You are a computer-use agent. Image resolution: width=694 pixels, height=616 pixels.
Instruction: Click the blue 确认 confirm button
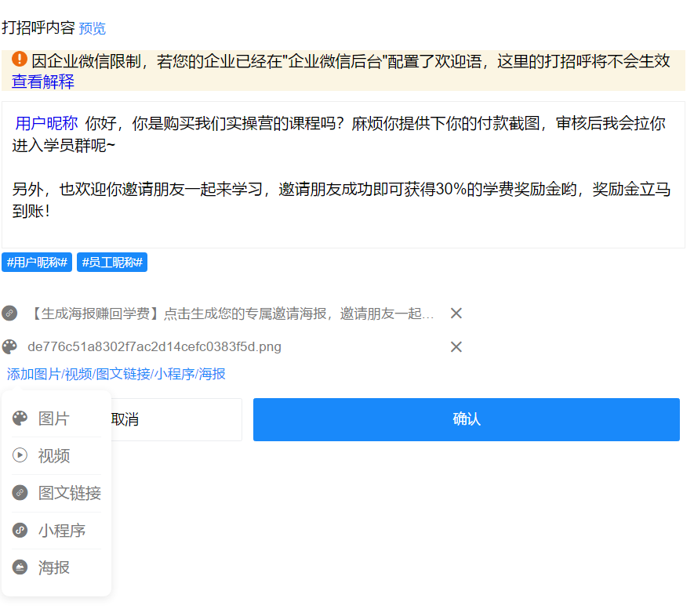click(467, 419)
